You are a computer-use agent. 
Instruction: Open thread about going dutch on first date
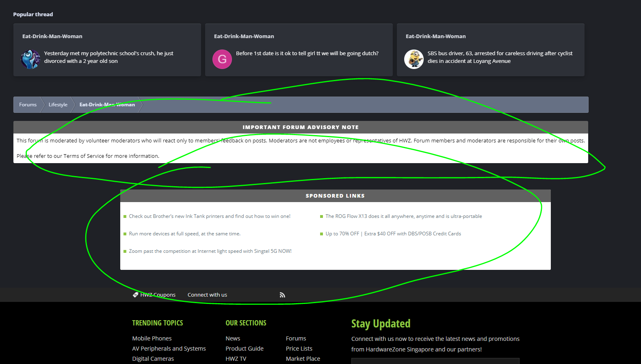[307, 53]
